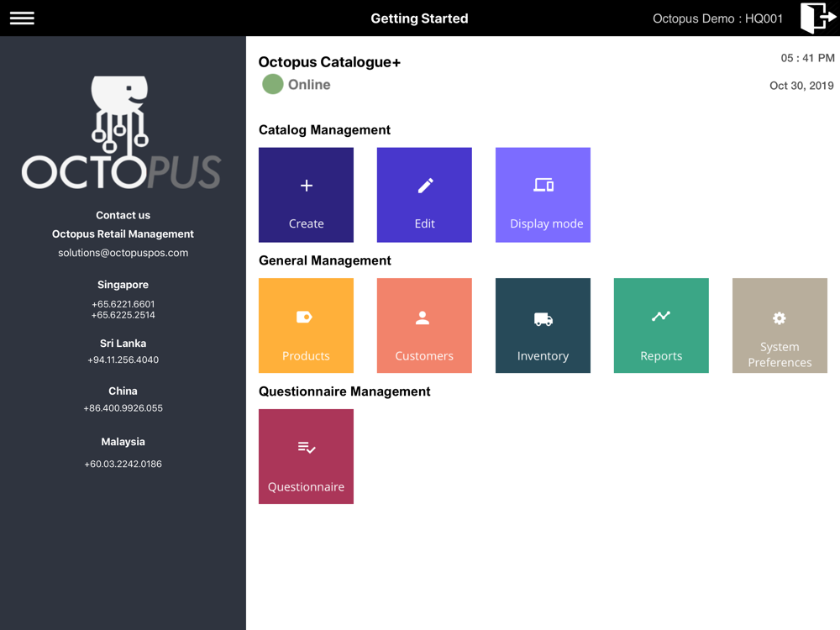Click the logout exit icon
The width and height of the screenshot is (840, 630).
click(x=817, y=18)
